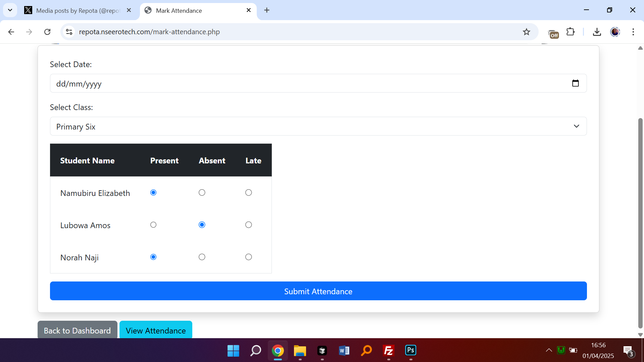Open Chrome extensions puzzle icon
This screenshot has width=644, height=362.
[x=570, y=32]
